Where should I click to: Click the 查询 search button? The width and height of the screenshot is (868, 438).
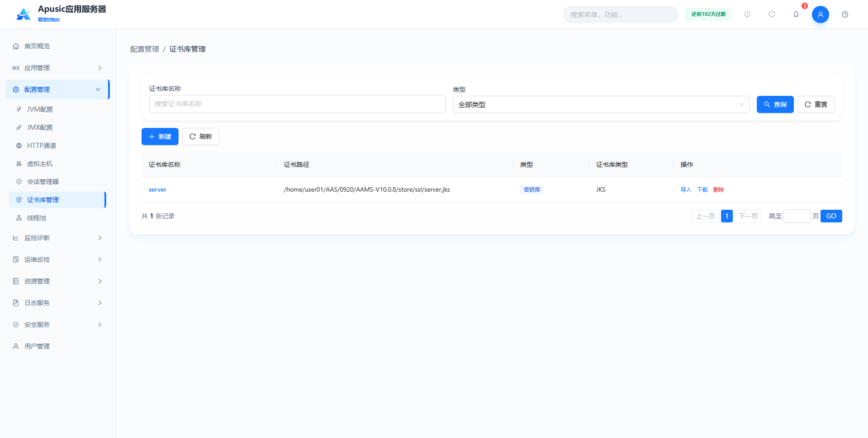pyautogui.click(x=775, y=104)
